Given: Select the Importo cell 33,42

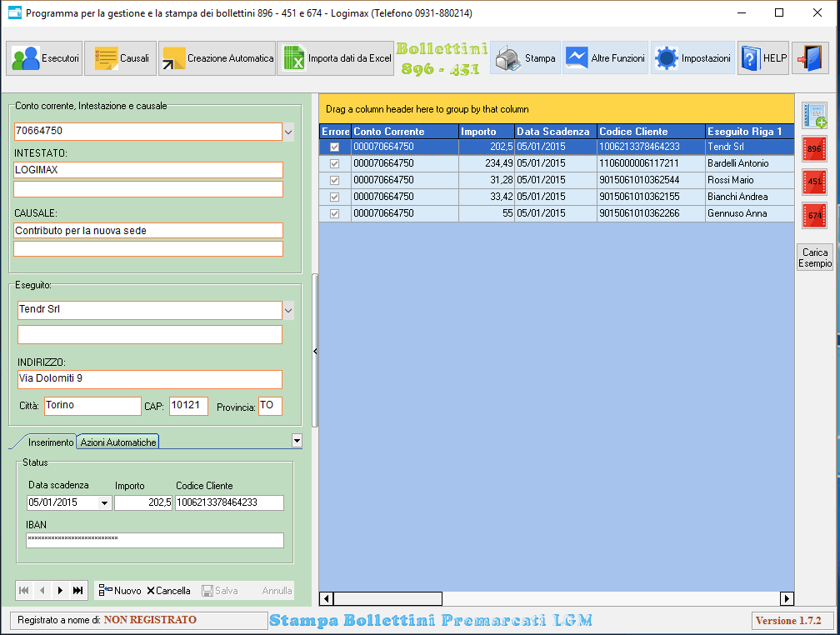Looking at the screenshot, I should 487,197.
